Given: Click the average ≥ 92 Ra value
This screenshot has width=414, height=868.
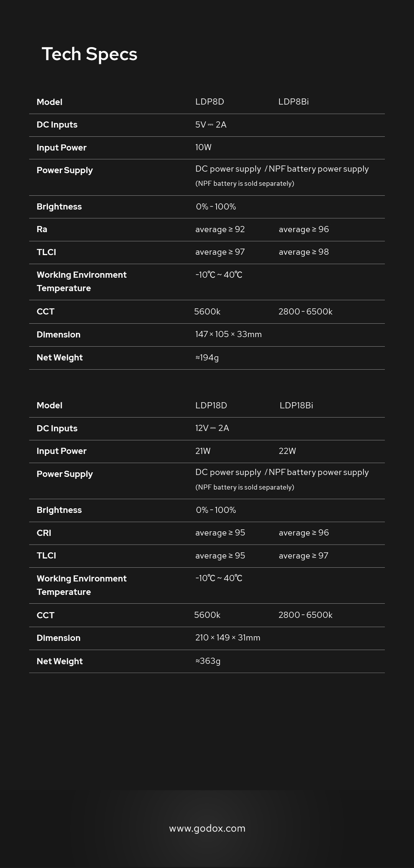Looking at the screenshot, I should click(220, 229).
